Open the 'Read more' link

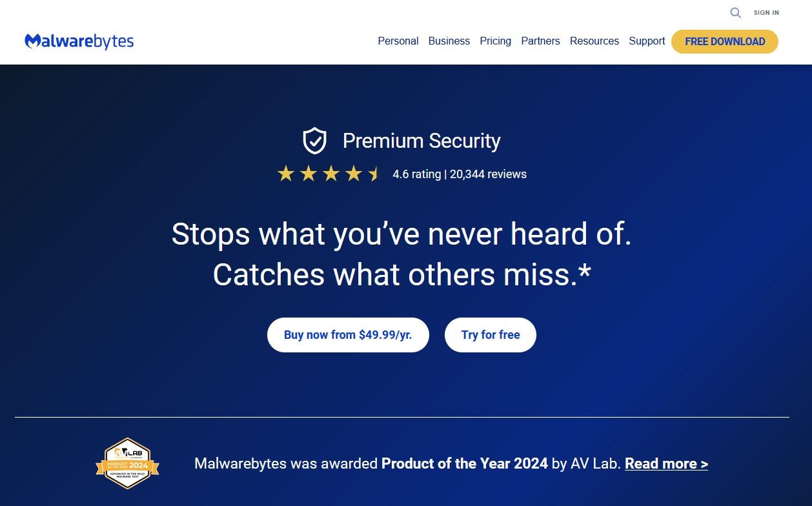[x=666, y=463]
